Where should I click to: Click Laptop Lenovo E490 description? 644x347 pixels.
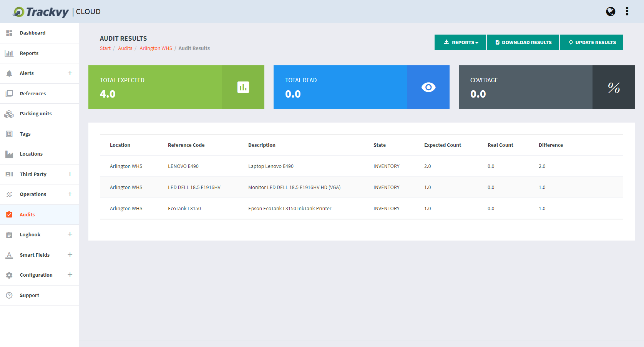[x=271, y=166]
